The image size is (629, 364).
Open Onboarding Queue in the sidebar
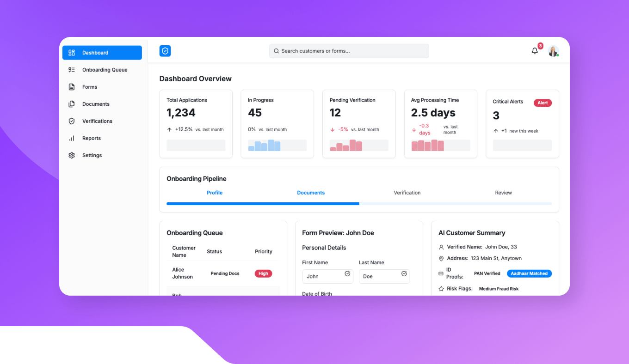click(x=102, y=70)
